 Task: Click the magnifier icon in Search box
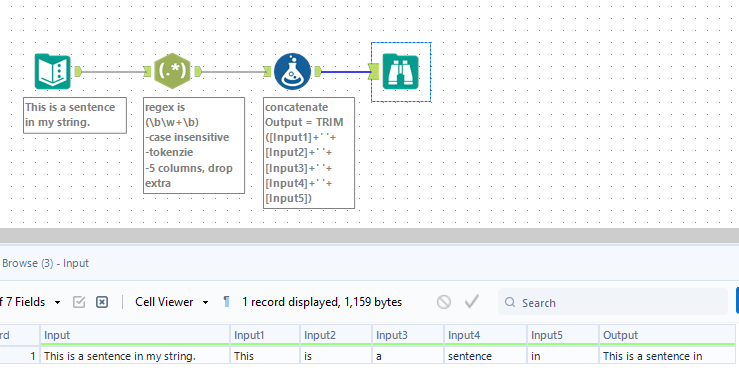pos(510,302)
